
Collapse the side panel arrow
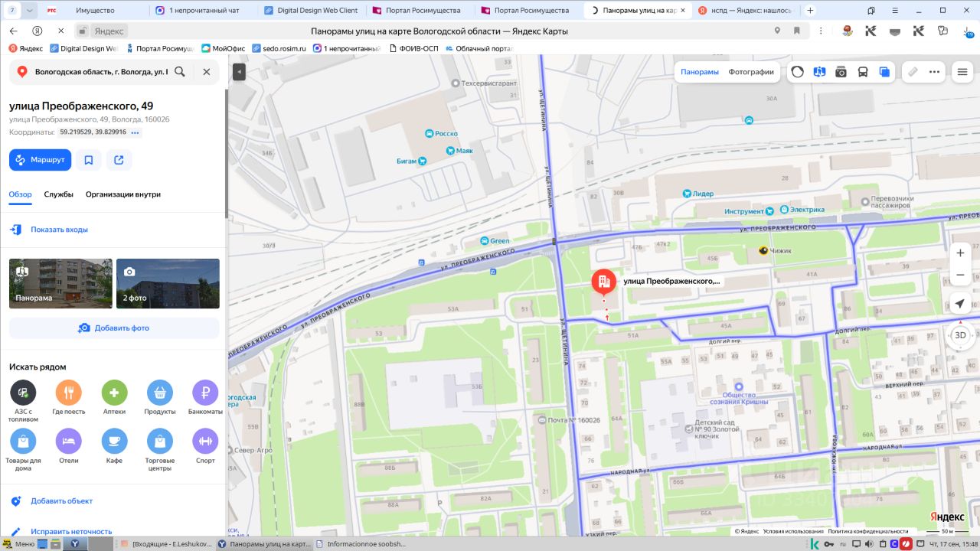coord(239,72)
